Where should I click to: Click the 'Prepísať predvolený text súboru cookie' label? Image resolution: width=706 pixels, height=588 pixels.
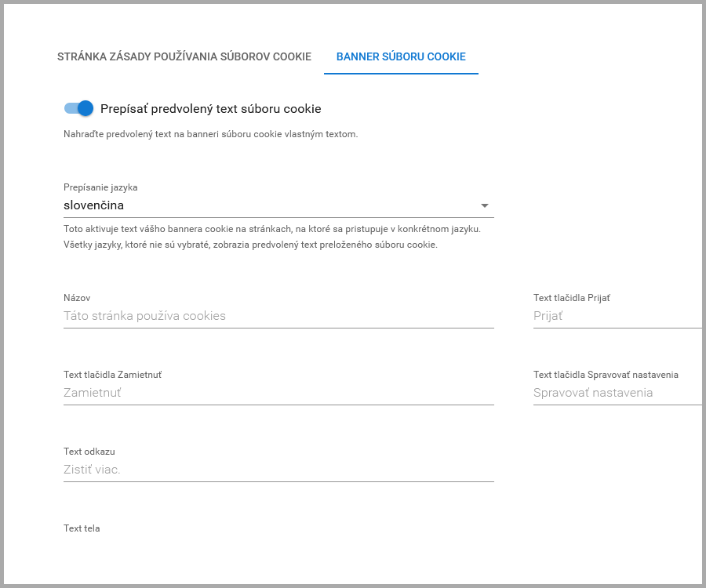[x=210, y=109]
